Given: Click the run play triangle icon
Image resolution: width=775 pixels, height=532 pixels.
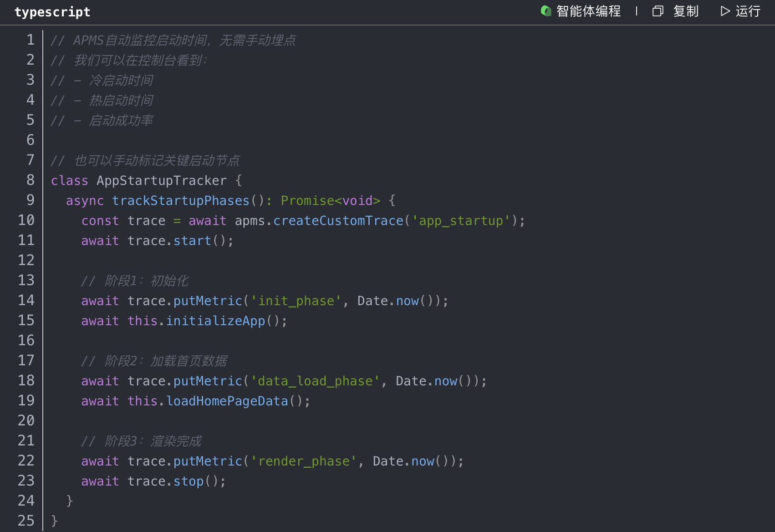Looking at the screenshot, I should [x=725, y=11].
